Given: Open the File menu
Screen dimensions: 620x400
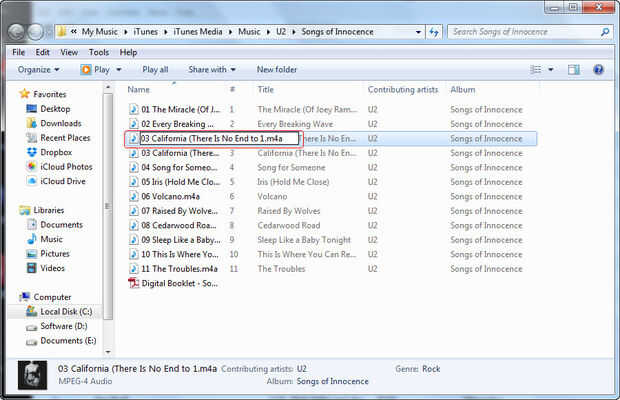Looking at the screenshot, I should (x=18, y=52).
